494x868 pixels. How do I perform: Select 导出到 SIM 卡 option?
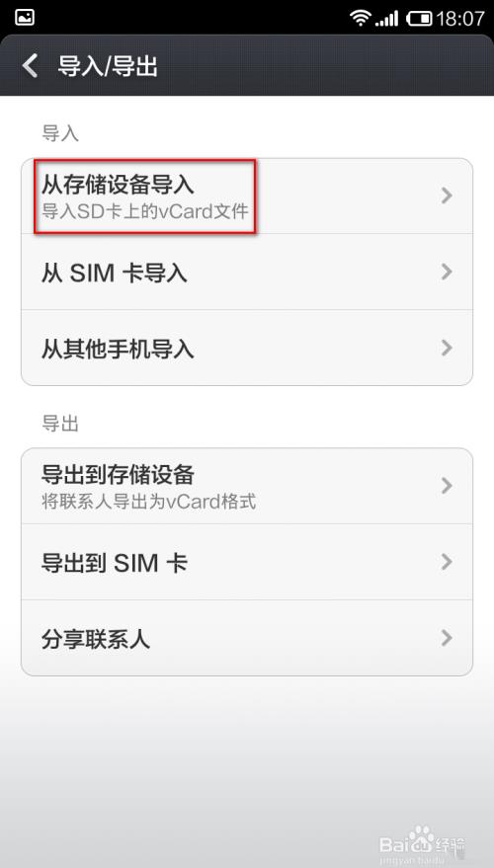[247, 562]
